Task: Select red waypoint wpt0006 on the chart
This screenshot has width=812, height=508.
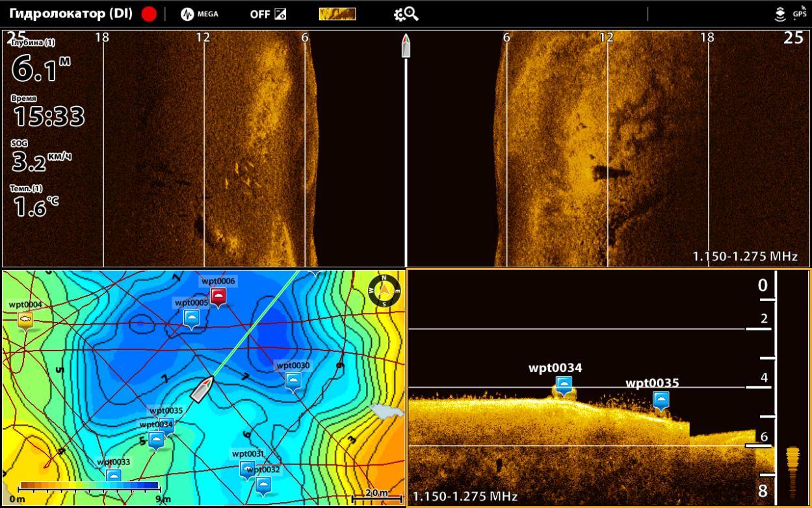Action: [x=218, y=297]
